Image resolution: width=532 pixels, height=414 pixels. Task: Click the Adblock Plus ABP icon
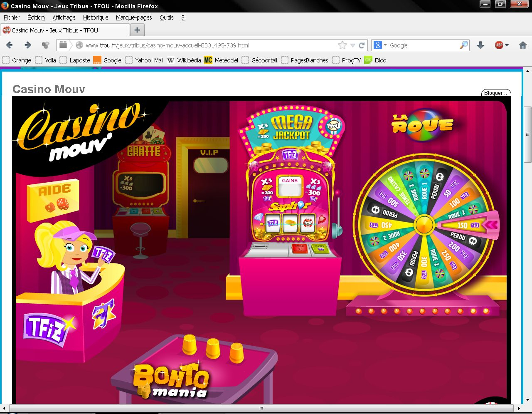499,45
